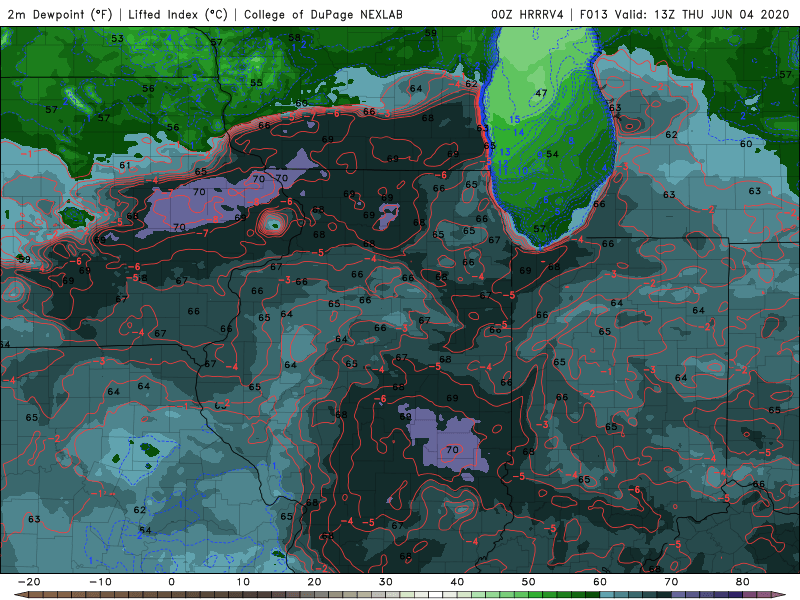Click the 20 label on the color scale
The width and height of the screenshot is (800, 600).
coord(314,582)
